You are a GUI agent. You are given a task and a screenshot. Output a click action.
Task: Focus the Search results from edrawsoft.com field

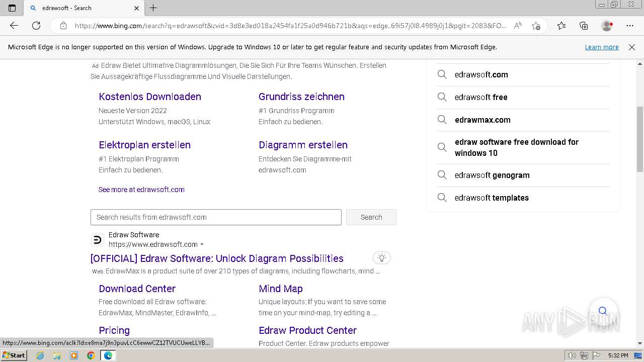click(x=216, y=217)
